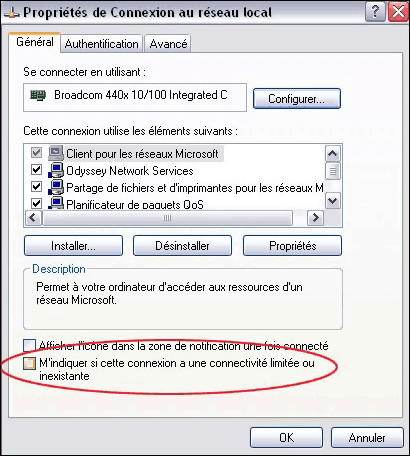Click the horizontal scrollbar thumb in the list

168,218
